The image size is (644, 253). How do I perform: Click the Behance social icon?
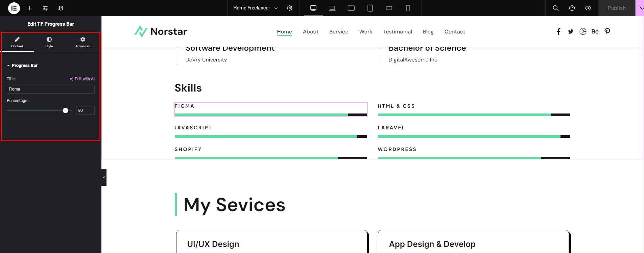click(595, 31)
